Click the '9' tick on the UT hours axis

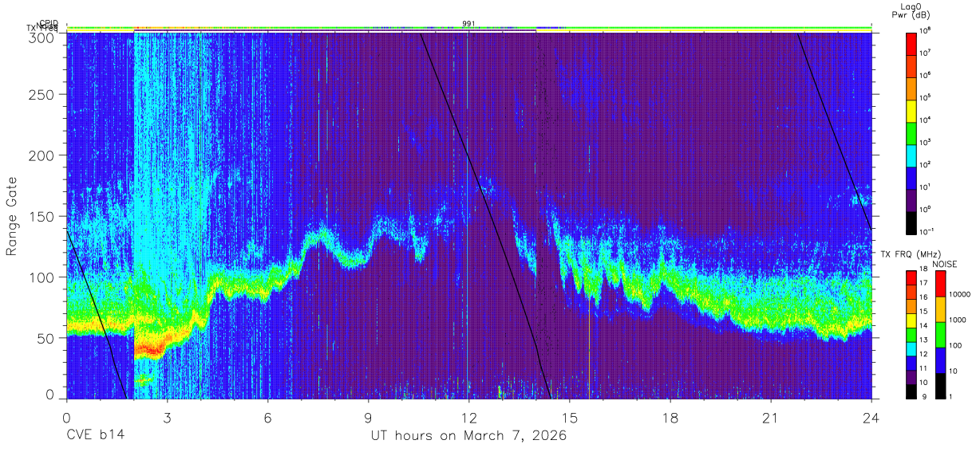(368, 416)
